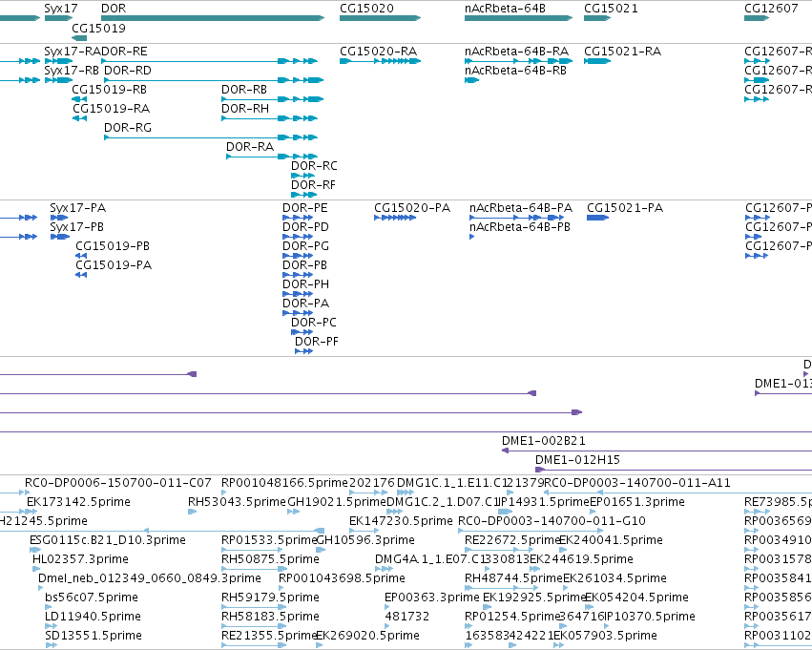
Task: Click EST RH53043.5prime
Action: (x=237, y=502)
